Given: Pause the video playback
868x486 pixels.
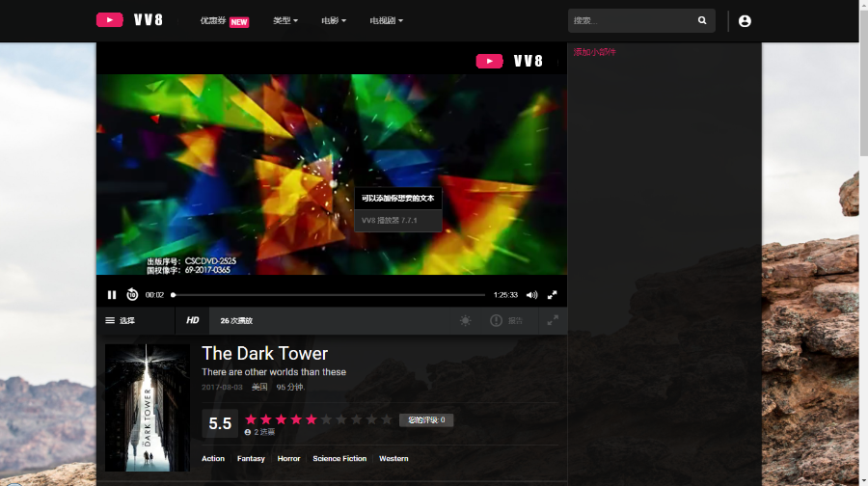Looking at the screenshot, I should click(x=112, y=295).
